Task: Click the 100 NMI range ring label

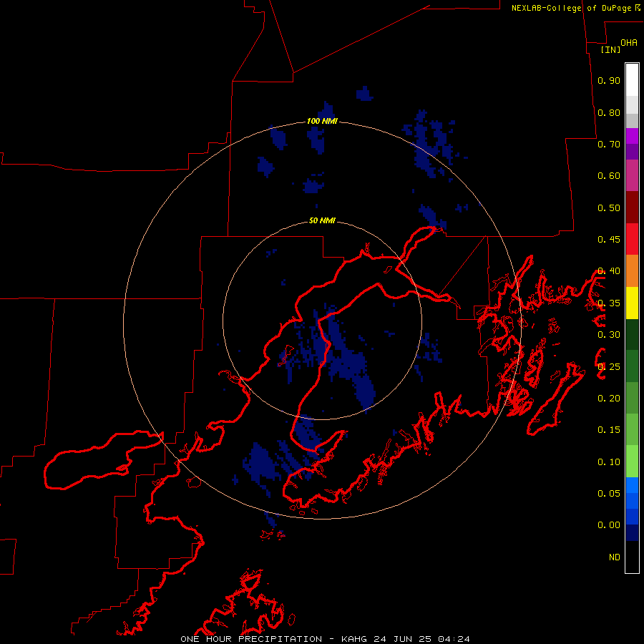Action: (322, 121)
